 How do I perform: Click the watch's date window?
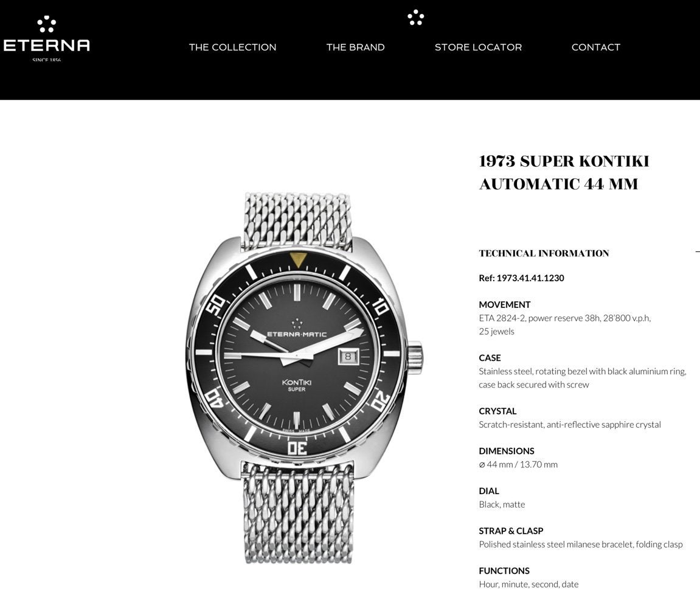coord(348,356)
